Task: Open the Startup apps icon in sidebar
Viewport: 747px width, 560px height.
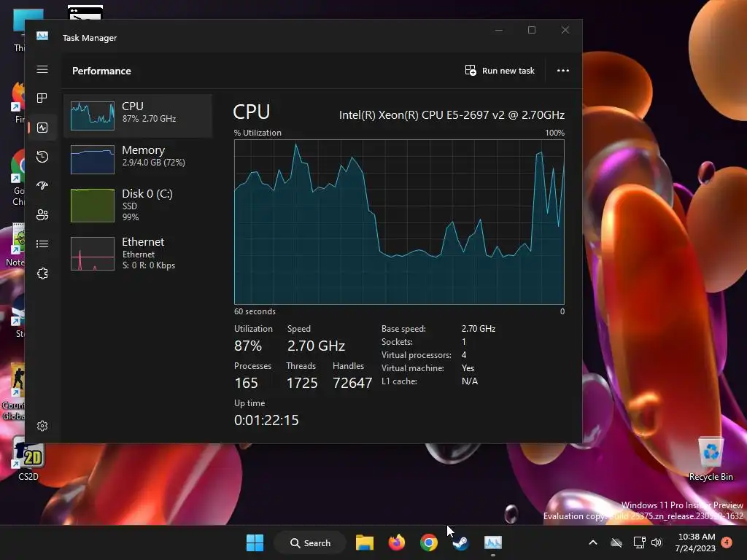Action: pyautogui.click(x=42, y=186)
